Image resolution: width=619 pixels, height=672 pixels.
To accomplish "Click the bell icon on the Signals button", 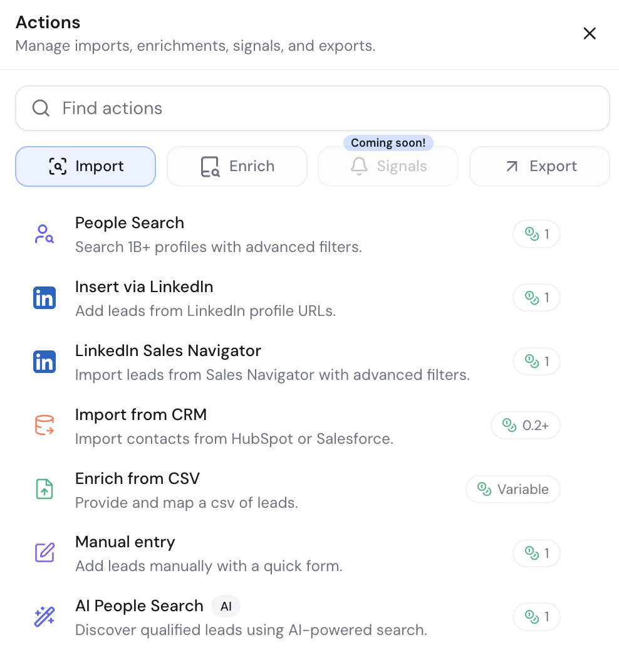I will coord(359,166).
